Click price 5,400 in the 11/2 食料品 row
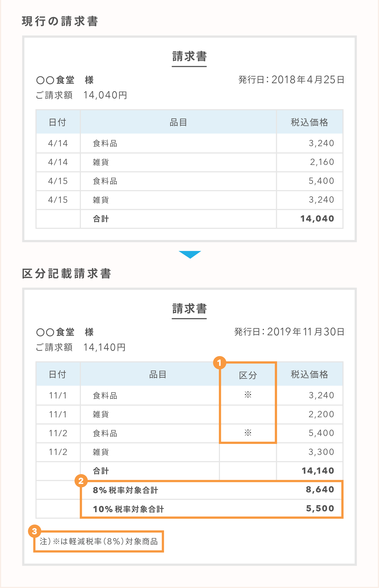Screen dimensions: 379x588 click(x=321, y=433)
